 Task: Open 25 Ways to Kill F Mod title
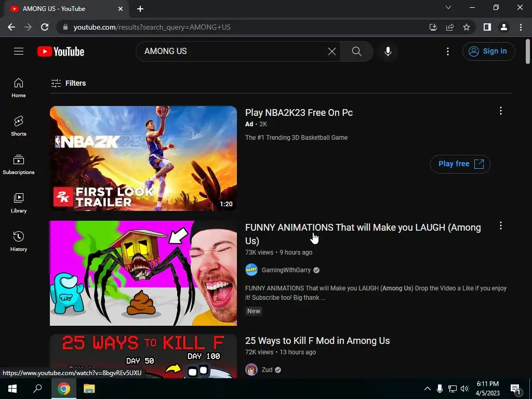[x=317, y=341]
